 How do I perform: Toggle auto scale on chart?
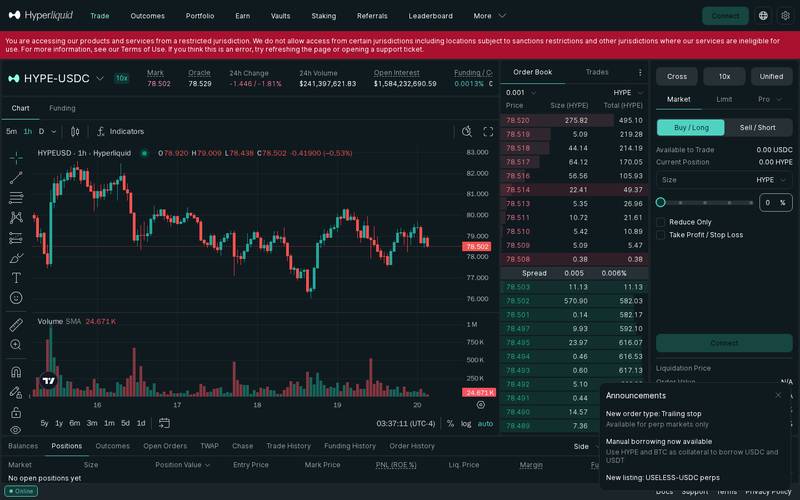point(485,423)
